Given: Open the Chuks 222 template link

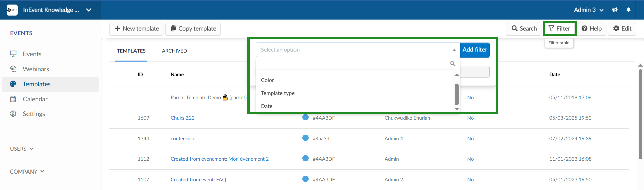Looking at the screenshot, I should tap(182, 118).
